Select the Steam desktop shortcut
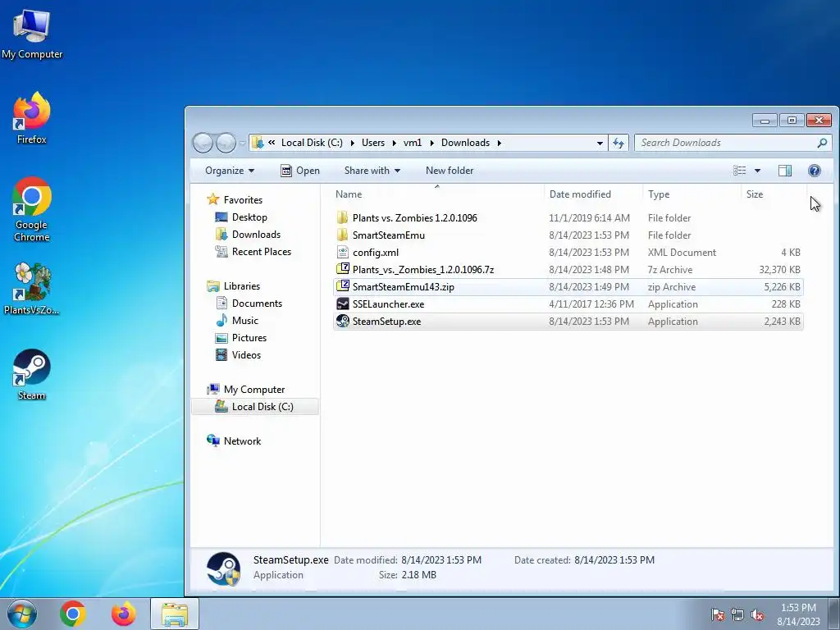The width and height of the screenshot is (840, 630). tap(32, 374)
